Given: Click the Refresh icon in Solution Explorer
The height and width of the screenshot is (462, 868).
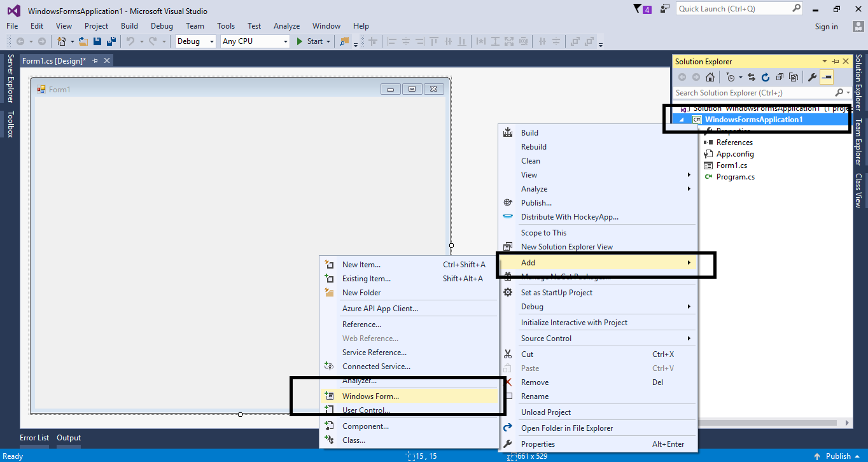Looking at the screenshot, I should [x=766, y=77].
